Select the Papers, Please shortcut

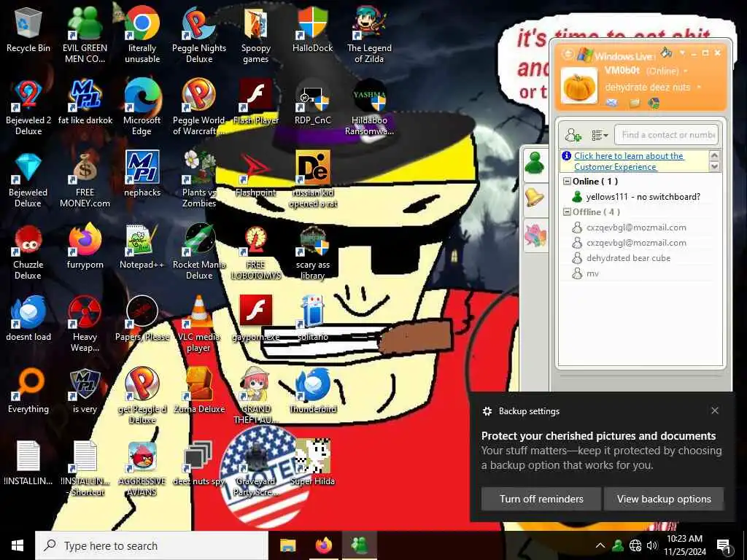pyautogui.click(x=142, y=319)
